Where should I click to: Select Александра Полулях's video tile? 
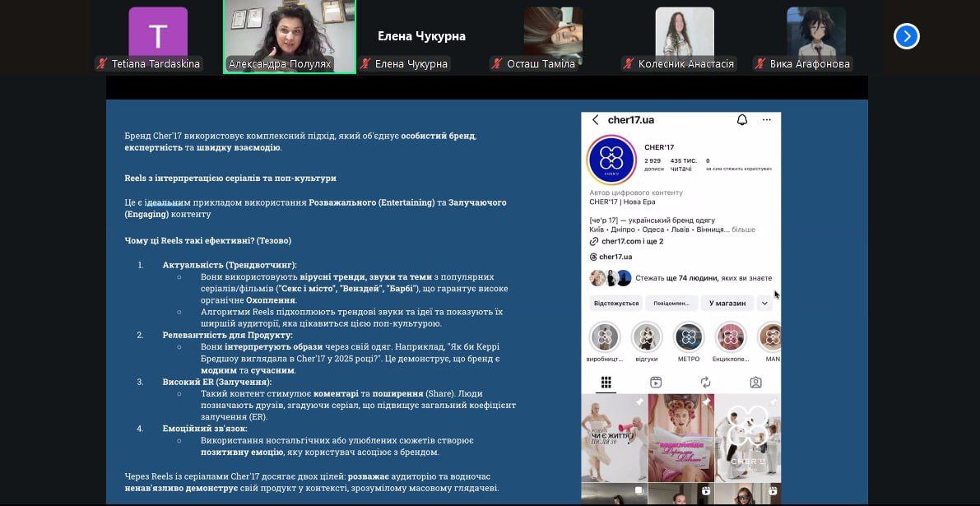290,33
